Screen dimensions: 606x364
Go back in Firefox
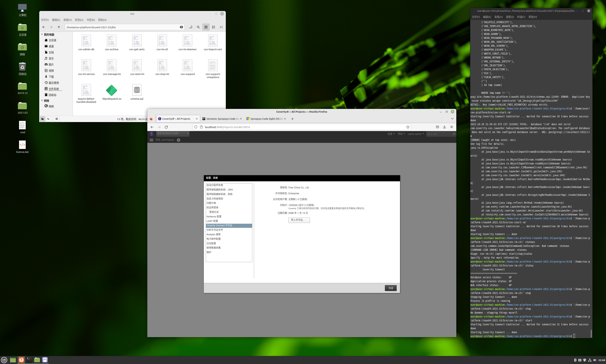point(152,127)
